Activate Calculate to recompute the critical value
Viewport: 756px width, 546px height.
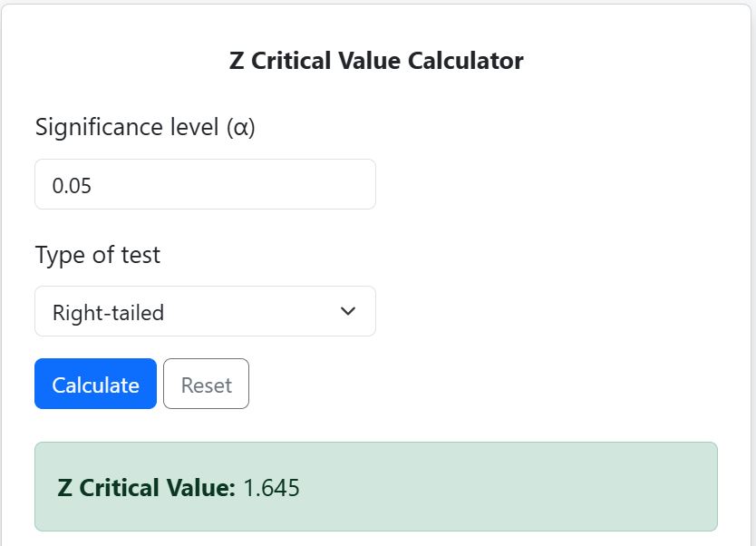pos(95,384)
